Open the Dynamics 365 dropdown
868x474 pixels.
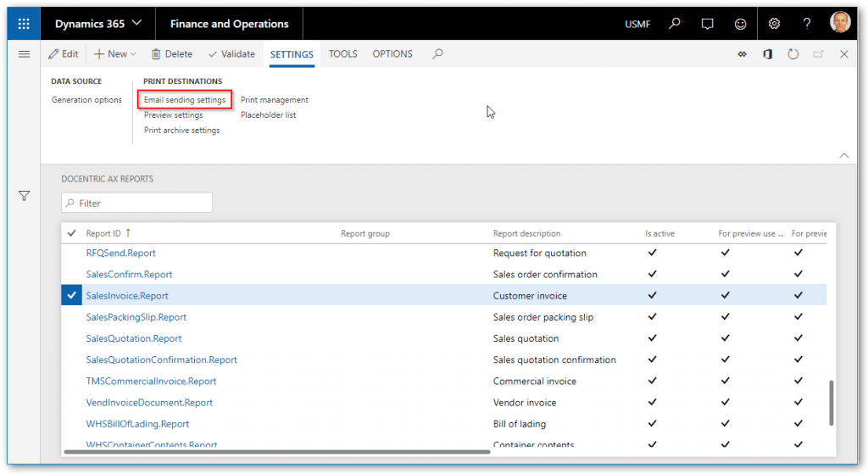[98, 24]
